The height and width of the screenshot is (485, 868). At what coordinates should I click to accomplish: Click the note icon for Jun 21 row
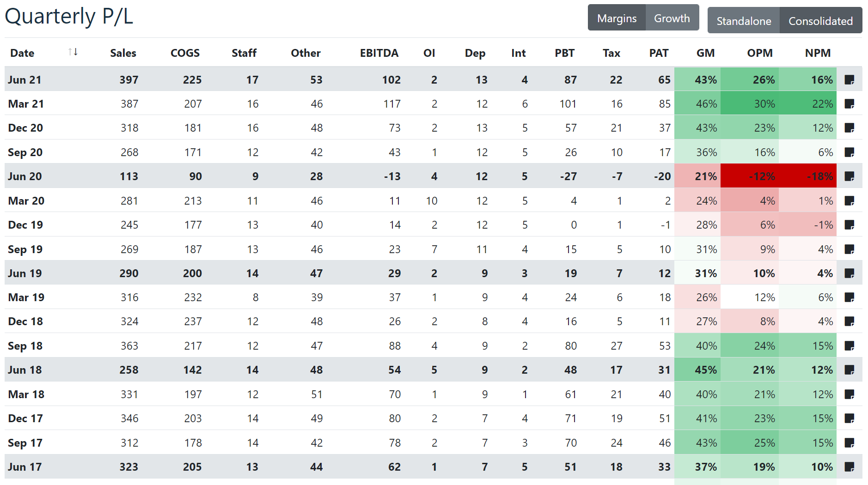[x=849, y=80]
